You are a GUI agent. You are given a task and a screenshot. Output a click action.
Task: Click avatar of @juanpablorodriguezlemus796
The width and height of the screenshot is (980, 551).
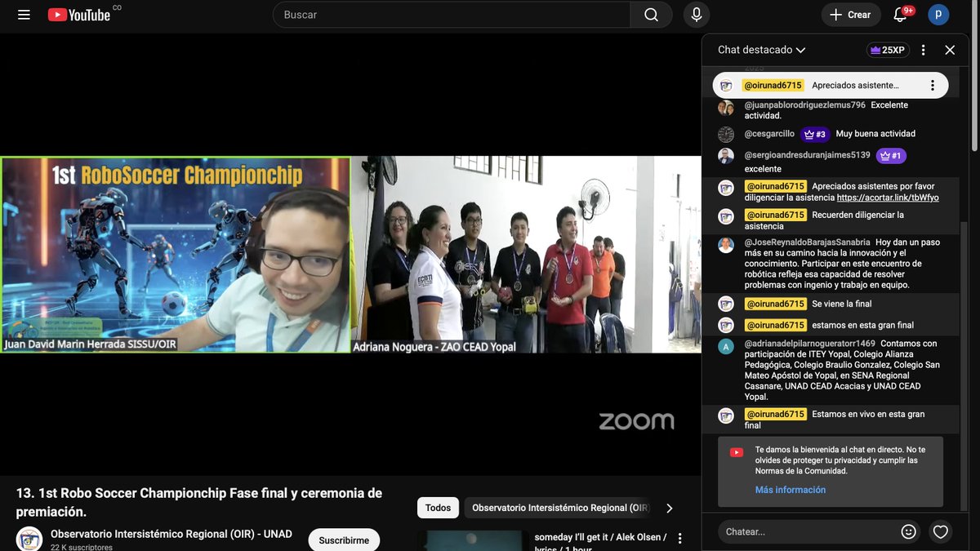pyautogui.click(x=726, y=108)
